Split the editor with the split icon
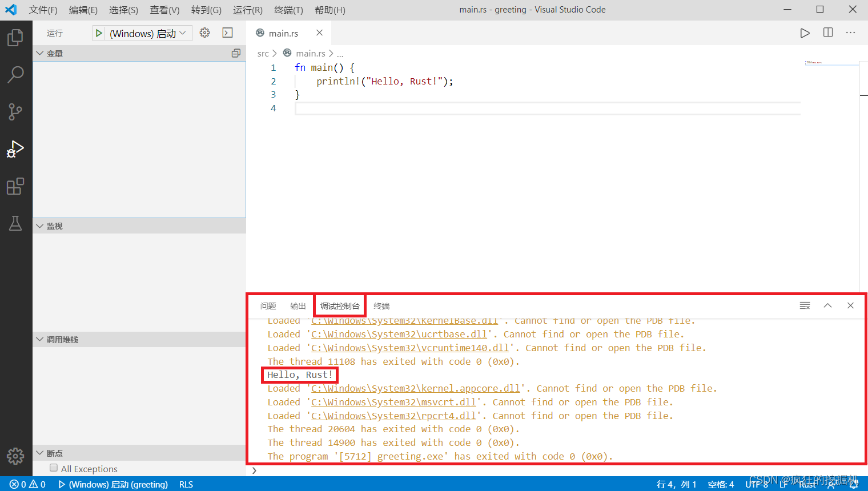 (x=827, y=33)
